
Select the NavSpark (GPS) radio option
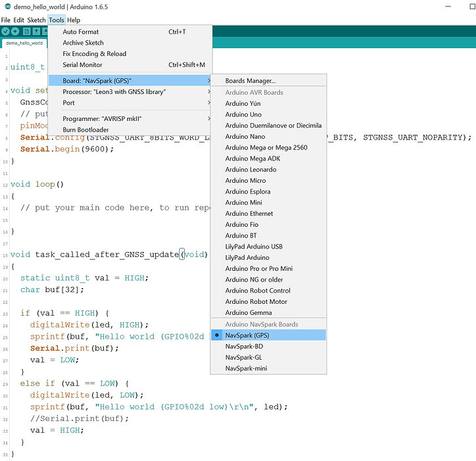(268, 335)
